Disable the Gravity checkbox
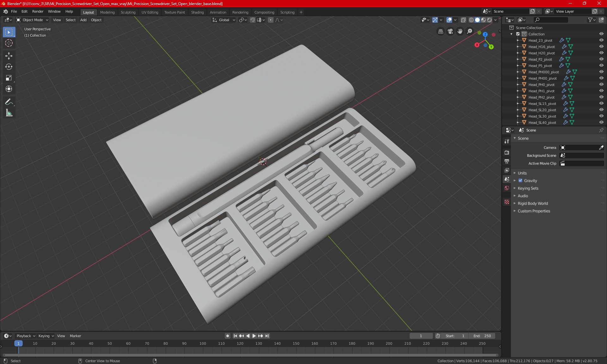Image resolution: width=607 pixels, height=364 pixels. point(520,181)
